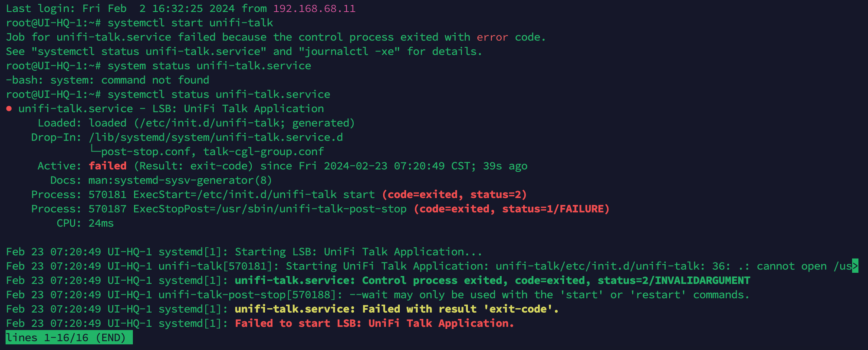Click red 'Failed to start LSB' log message

click(374, 323)
